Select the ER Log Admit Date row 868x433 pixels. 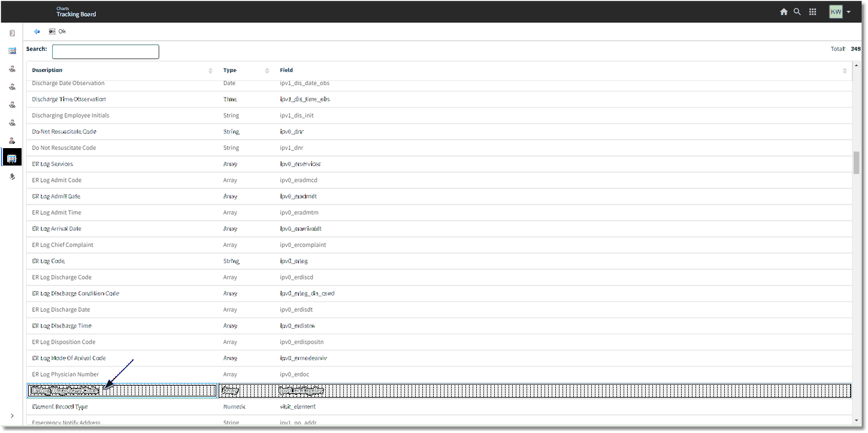[x=439, y=197]
